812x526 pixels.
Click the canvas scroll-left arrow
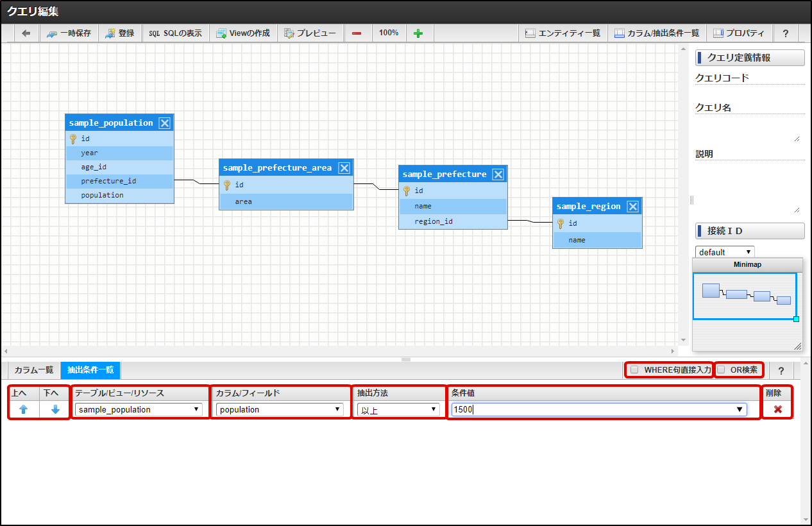point(5,352)
